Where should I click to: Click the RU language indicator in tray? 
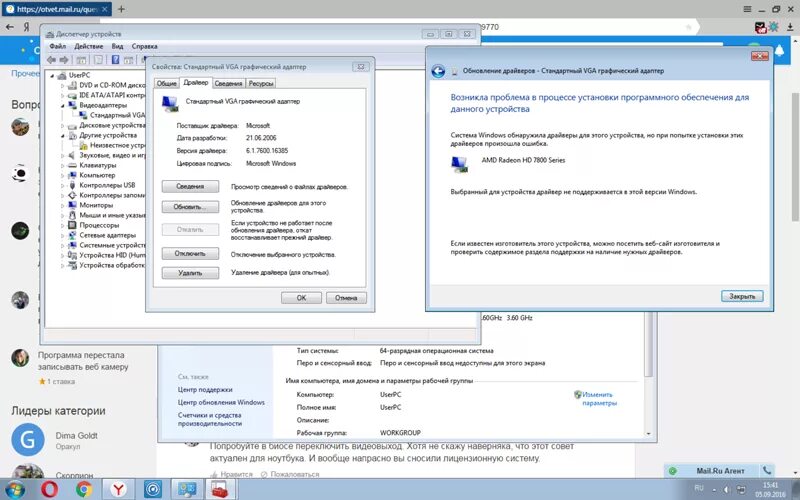[699, 488]
